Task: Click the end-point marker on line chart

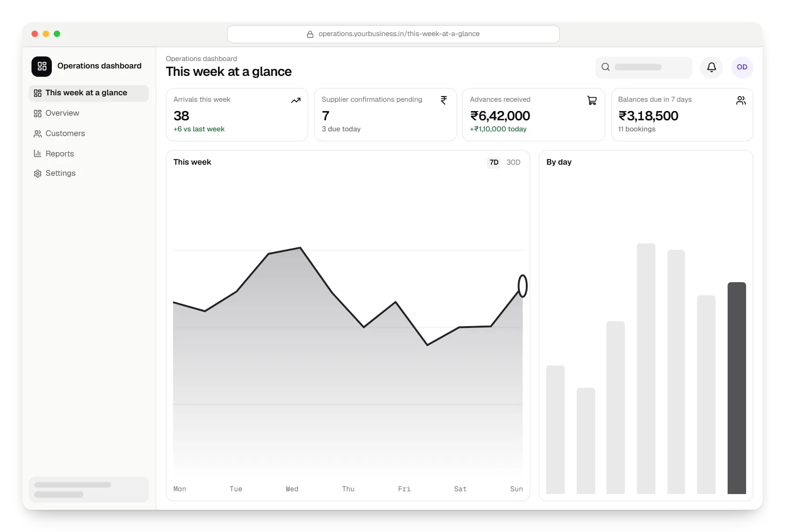Action: click(523, 286)
